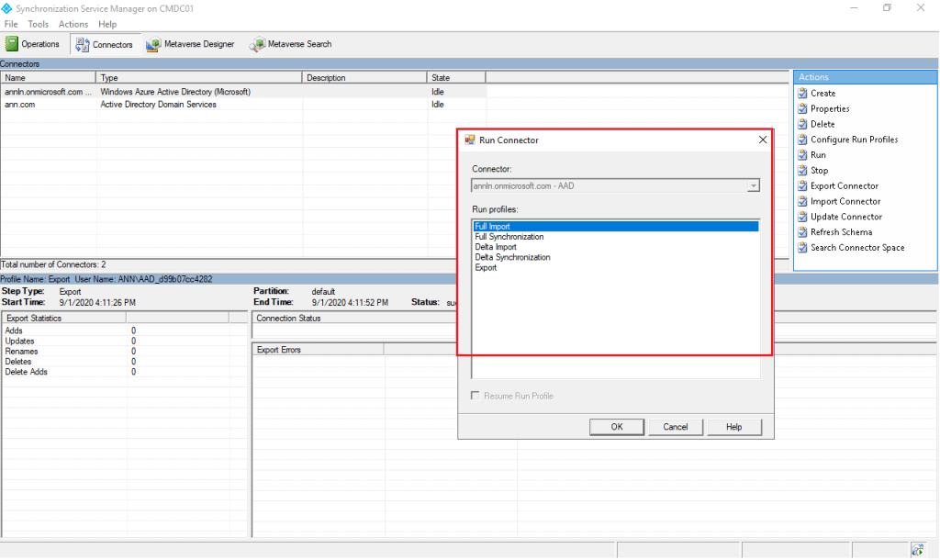Select the annln.onmicrosoft.com connector row
This screenshot has width=940, height=560.
point(243,92)
